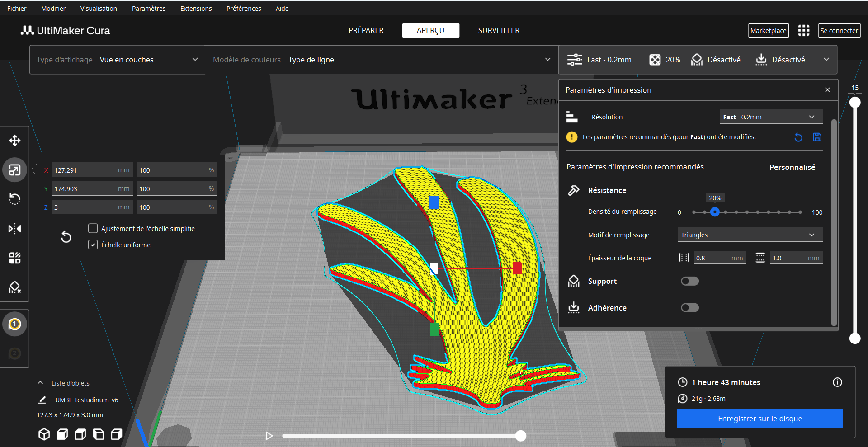Open the application switcher grid icon
868x447 pixels.
(803, 30)
